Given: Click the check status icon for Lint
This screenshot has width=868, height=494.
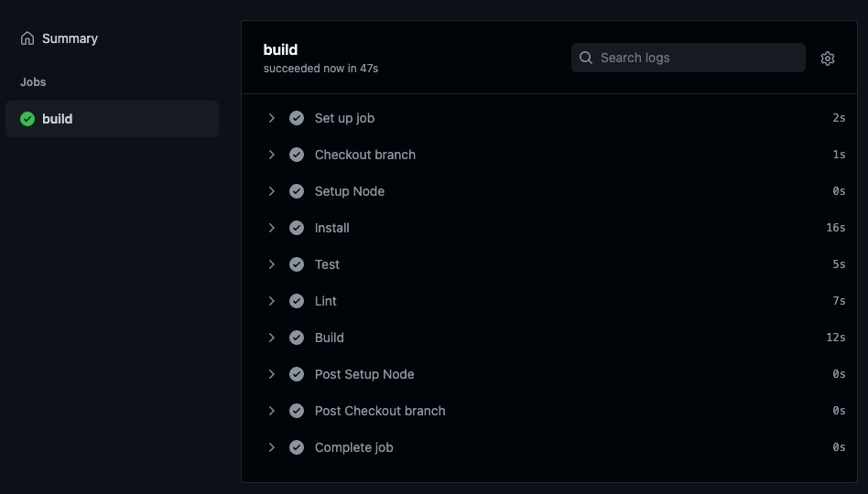Looking at the screenshot, I should pos(297,301).
